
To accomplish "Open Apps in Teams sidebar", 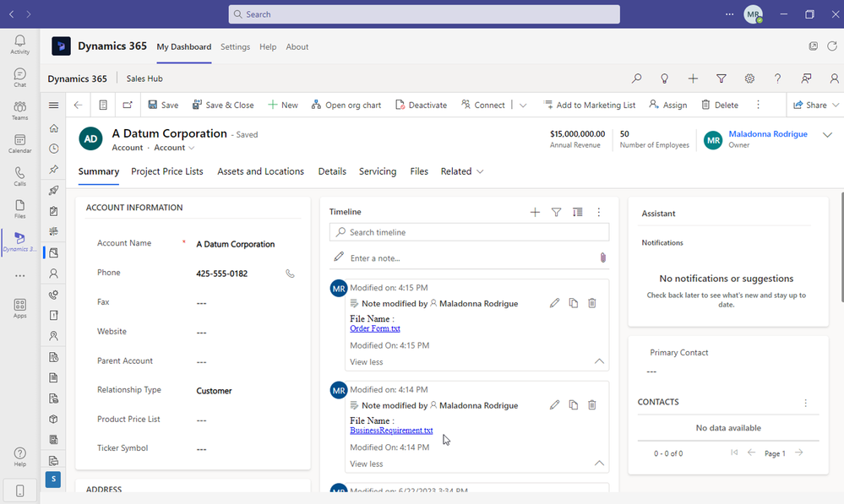I will [20, 308].
